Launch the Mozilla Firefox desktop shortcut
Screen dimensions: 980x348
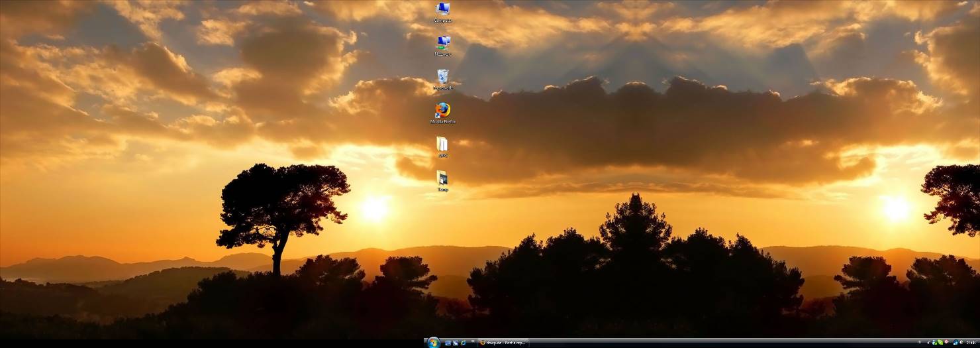coord(443,111)
